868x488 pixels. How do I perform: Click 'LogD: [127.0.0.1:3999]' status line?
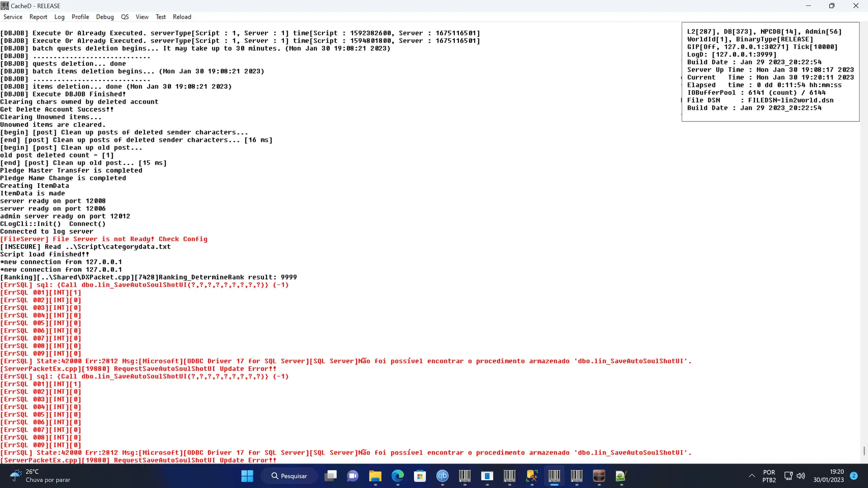732,55
